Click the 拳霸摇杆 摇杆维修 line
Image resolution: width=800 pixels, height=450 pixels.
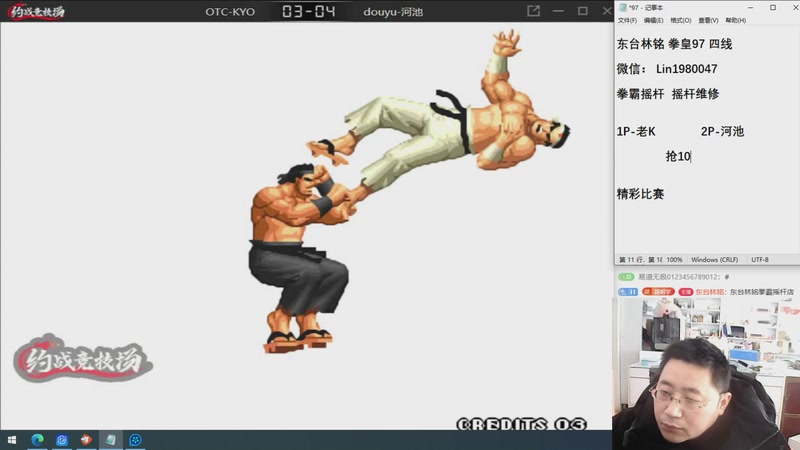tap(668, 94)
